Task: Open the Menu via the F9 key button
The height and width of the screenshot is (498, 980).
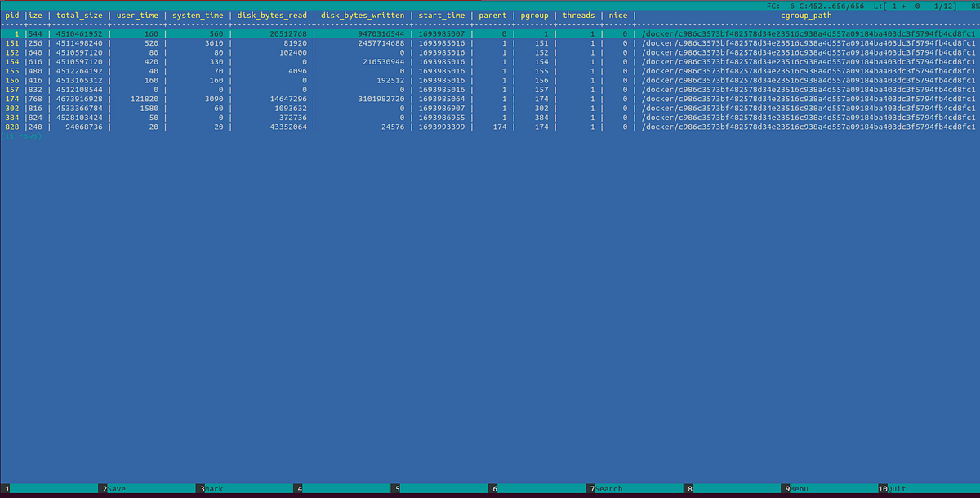Action: point(799,488)
